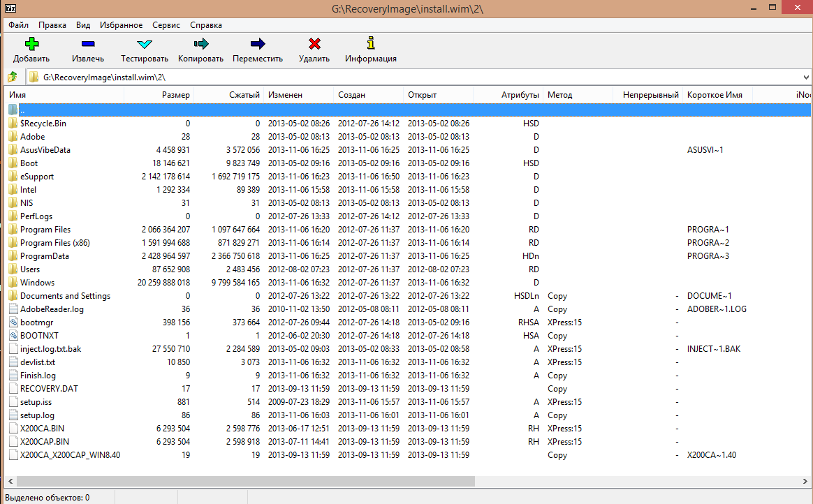The image size is (813, 504).
Task: Open the Информация icon
Action: click(370, 43)
